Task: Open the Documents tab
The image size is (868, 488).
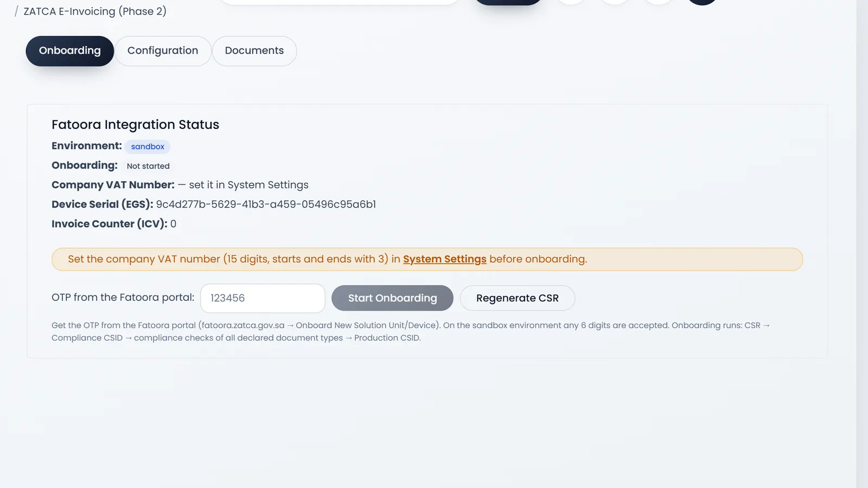Action: point(254,51)
